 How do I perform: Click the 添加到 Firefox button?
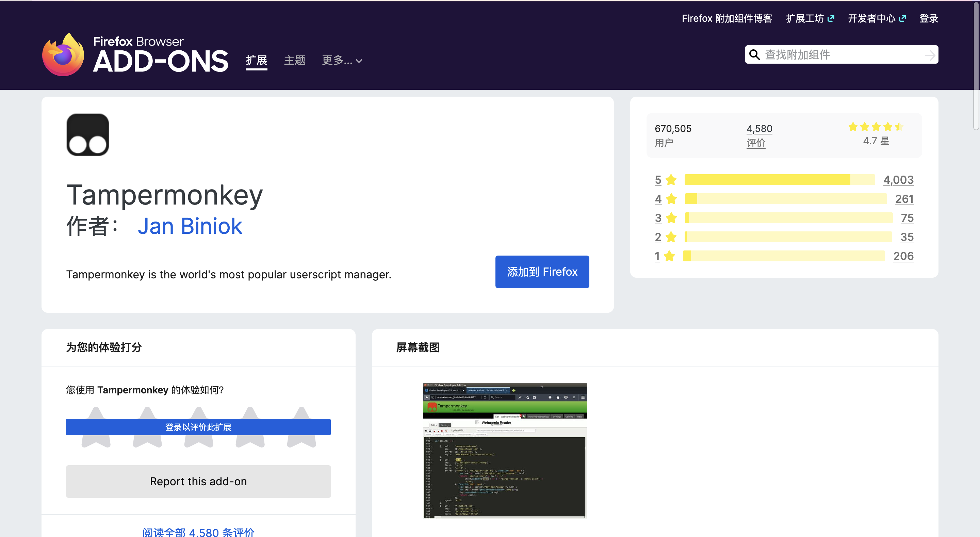[x=542, y=272]
